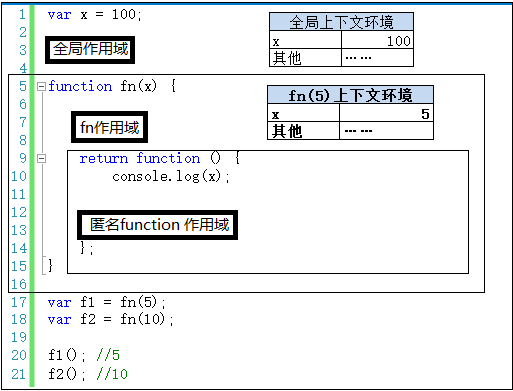
Task: Click the 全局作用域 label
Action: click(x=90, y=50)
